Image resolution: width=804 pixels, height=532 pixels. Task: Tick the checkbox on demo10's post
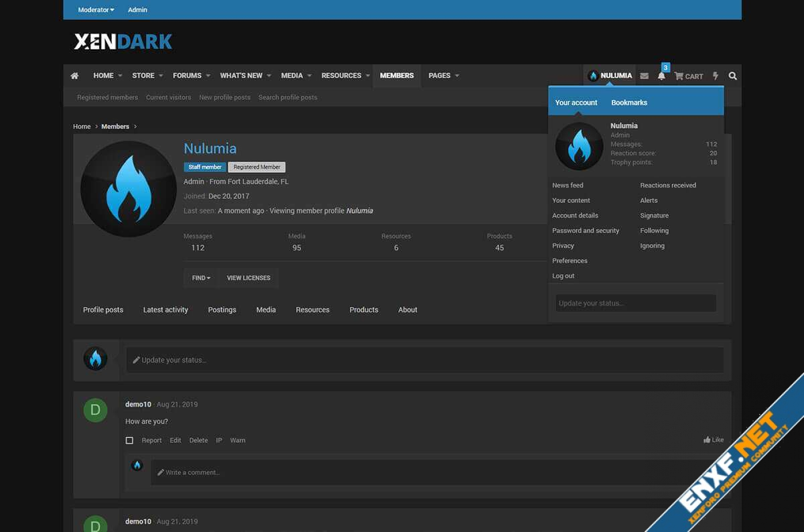tap(129, 440)
